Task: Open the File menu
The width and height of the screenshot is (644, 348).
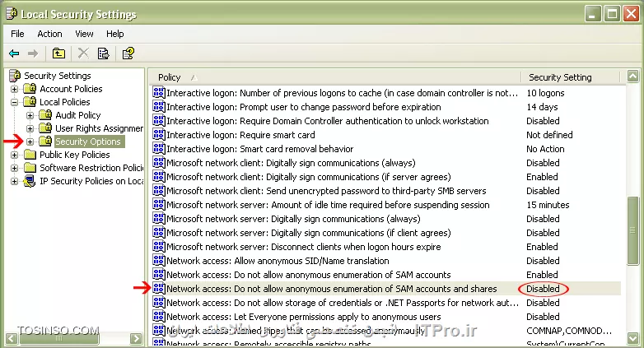Action: coord(17,34)
